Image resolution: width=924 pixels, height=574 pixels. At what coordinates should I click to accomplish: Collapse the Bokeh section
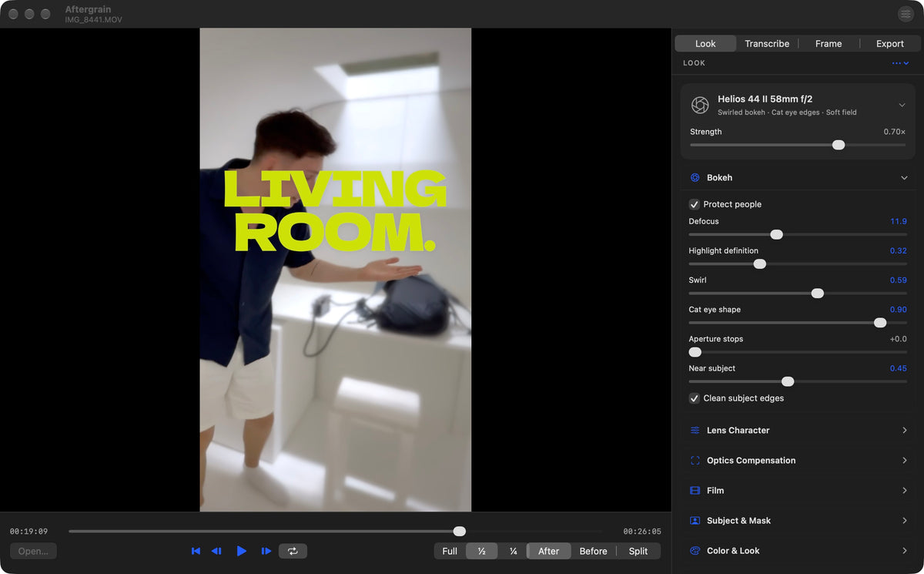(904, 178)
